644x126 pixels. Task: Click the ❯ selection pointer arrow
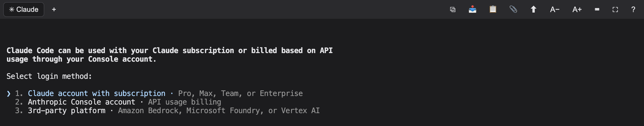[x=9, y=94]
